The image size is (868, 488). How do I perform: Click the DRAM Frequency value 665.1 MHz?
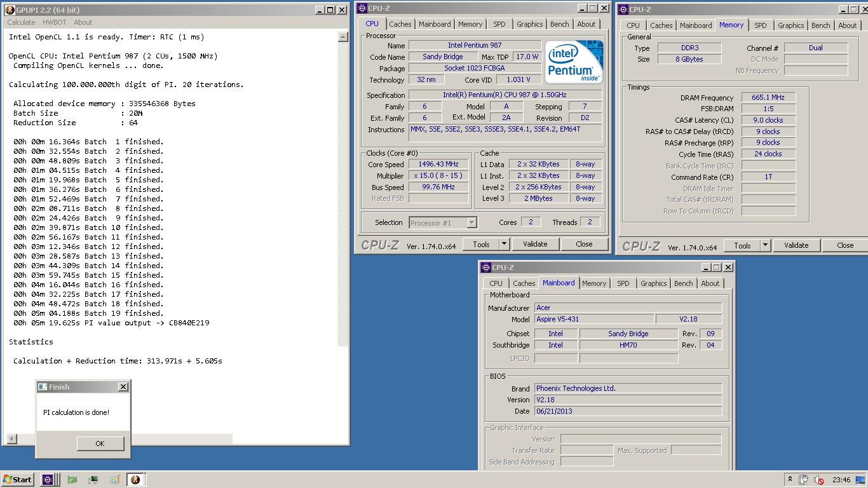pyautogui.click(x=768, y=98)
